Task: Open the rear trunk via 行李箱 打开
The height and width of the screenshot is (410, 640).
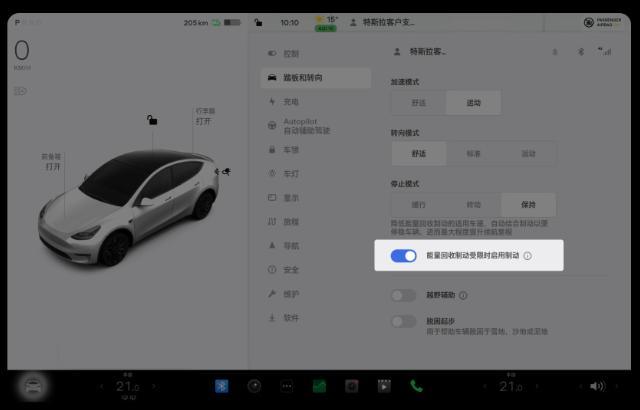Action: 205,116
